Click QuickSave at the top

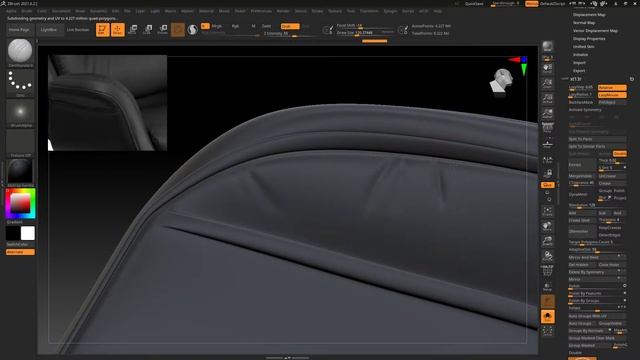click(x=474, y=4)
